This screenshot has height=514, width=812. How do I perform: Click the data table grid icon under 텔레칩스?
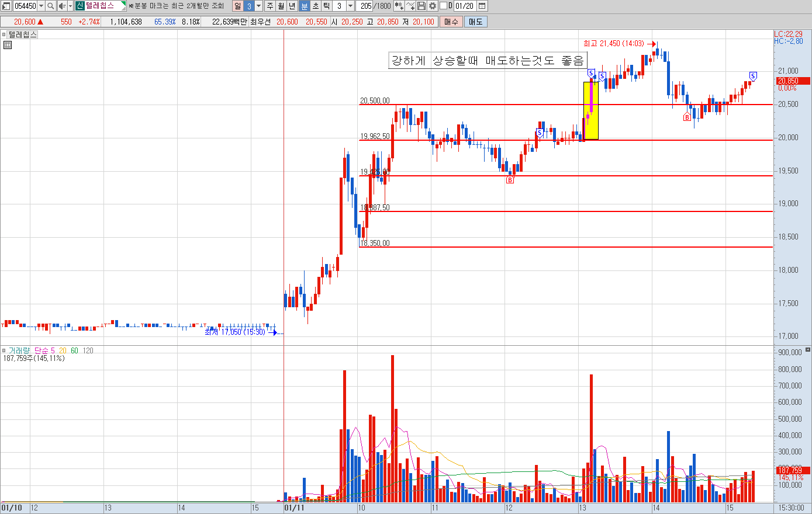[x=7, y=45]
